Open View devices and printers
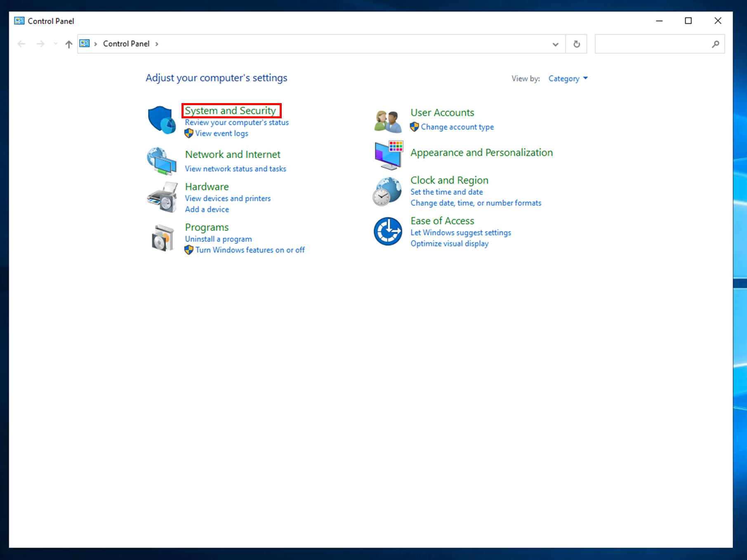This screenshot has width=747, height=560. click(x=228, y=198)
